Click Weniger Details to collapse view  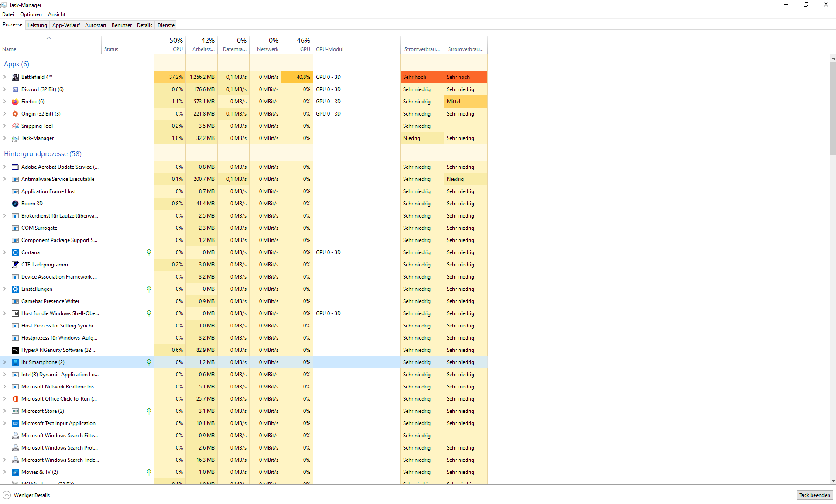click(x=27, y=495)
